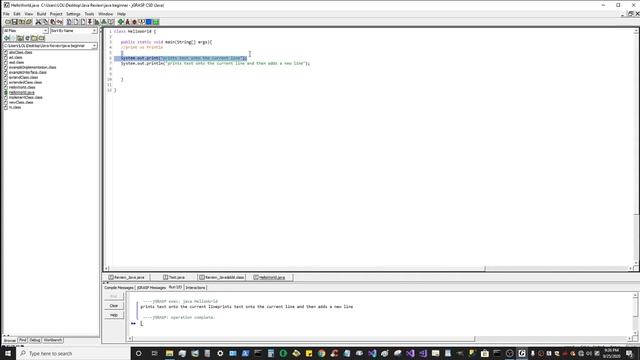Viewport: 640px width, 360px height.
Task: Click the taskbar clock
Action: click(x=611, y=353)
